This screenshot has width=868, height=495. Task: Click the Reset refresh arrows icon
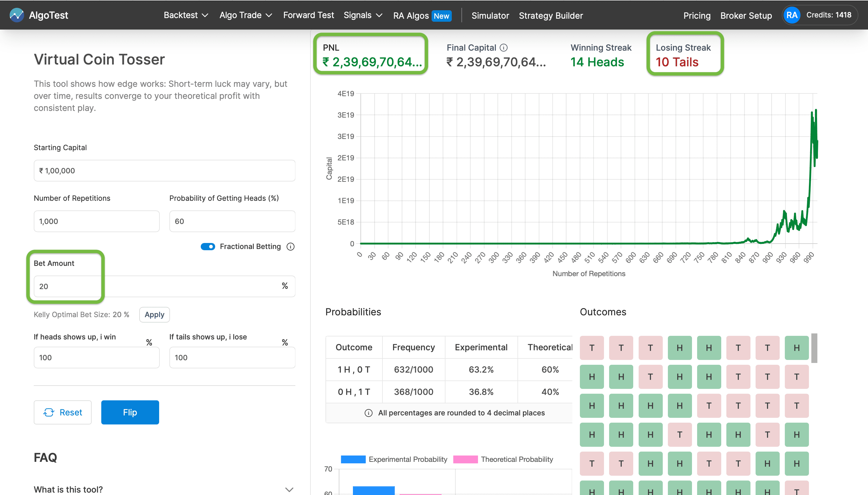click(x=49, y=412)
